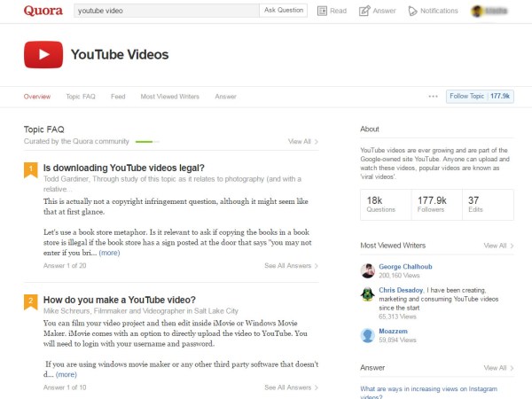Screen dimensions: 532x399
Task: Click View All beside Most Viewed Writers
Action: pyautogui.click(x=498, y=246)
